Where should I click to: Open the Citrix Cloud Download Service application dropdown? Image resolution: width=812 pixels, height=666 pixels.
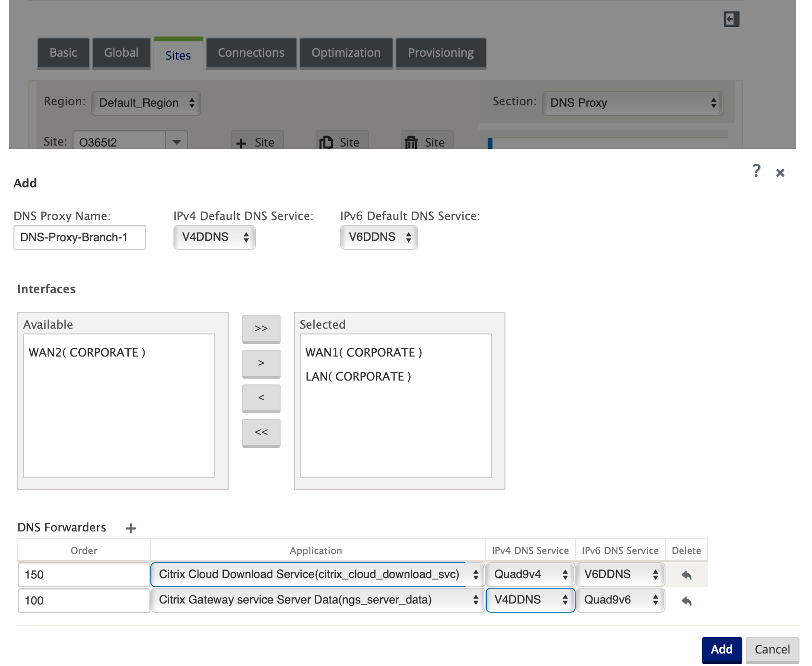point(317,575)
